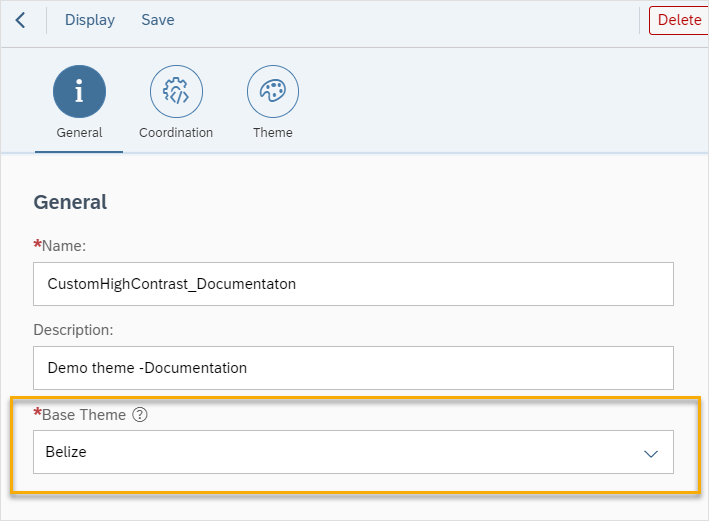Switch to the Coordination tab label

pos(176,133)
